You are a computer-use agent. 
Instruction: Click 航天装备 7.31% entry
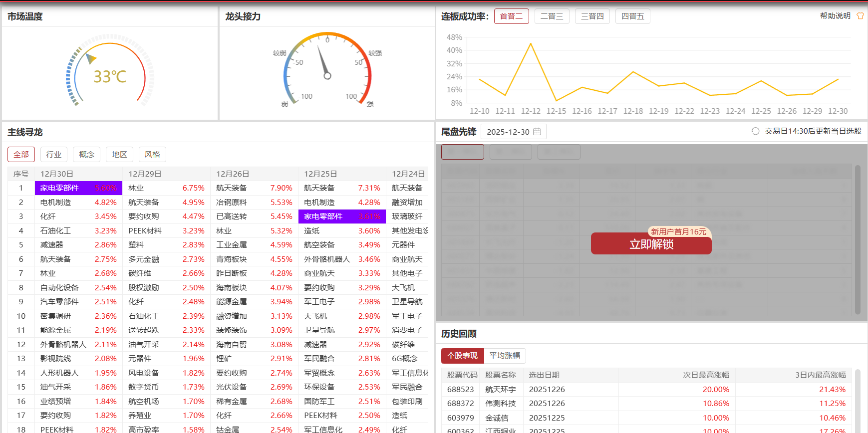pyautogui.click(x=342, y=188)
